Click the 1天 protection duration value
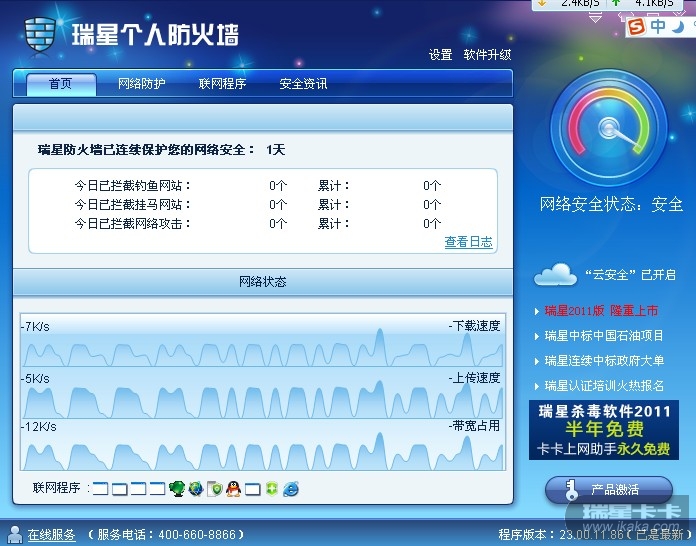Viewport: 696px width, 546px height. tap(276, 150)
